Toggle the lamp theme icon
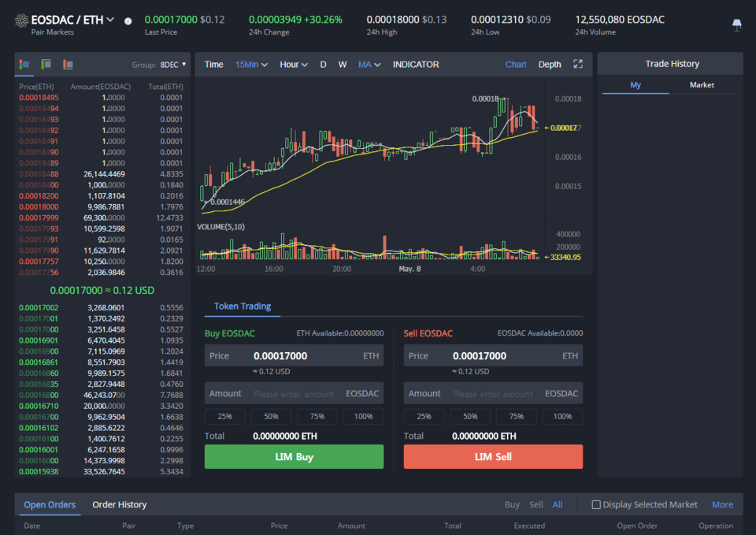Screen dimensions: 756x535 point(737,24)
